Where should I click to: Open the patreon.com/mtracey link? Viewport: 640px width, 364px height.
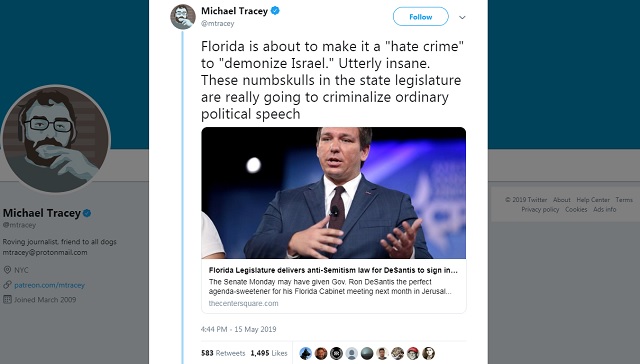click(x=49, y=285)
